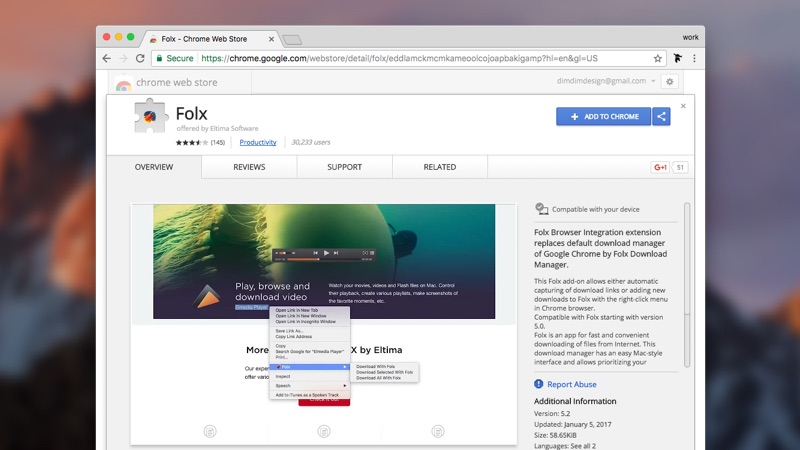Bookmark this page with the star icon
800x450 pixels.
click(658, 58)
